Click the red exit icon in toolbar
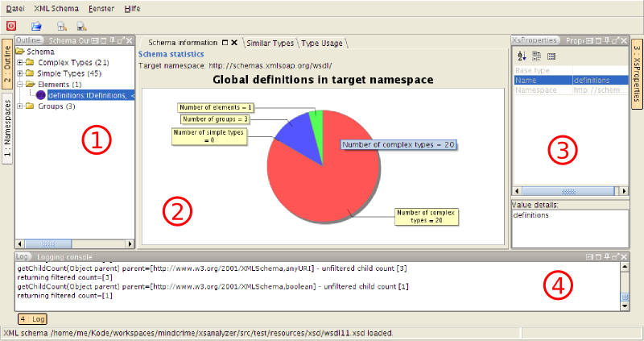The image size is (644, 341). tap(11, 26)
